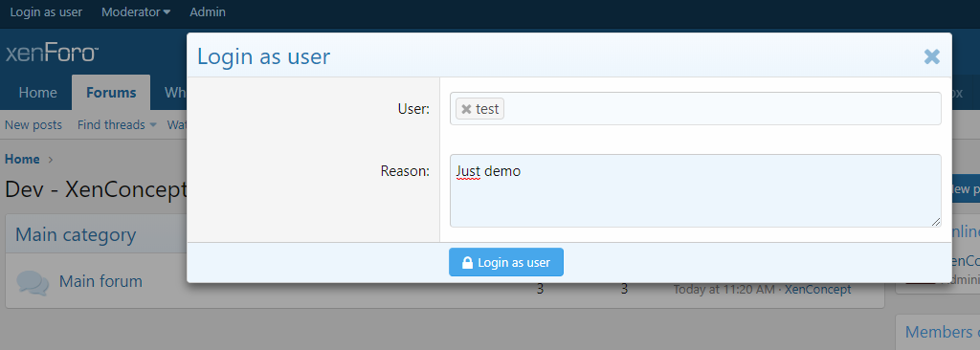Open the Admin link in the top bar

point(208,11)
